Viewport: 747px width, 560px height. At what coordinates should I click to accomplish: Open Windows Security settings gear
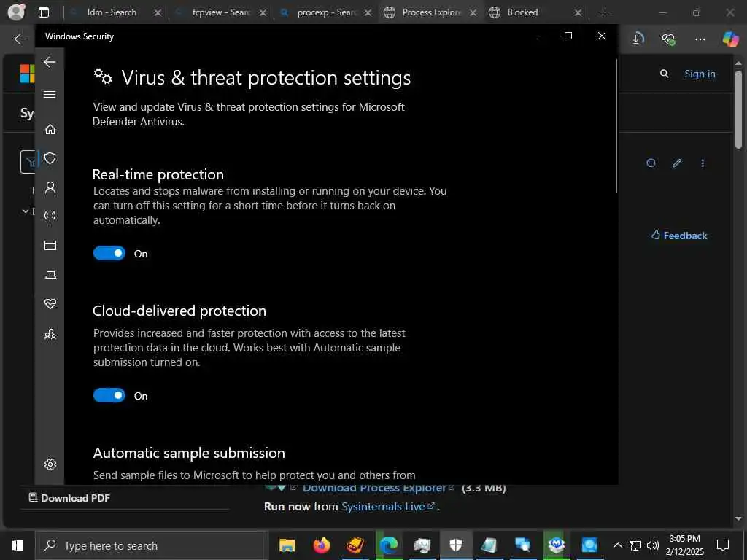coord(50,464)
